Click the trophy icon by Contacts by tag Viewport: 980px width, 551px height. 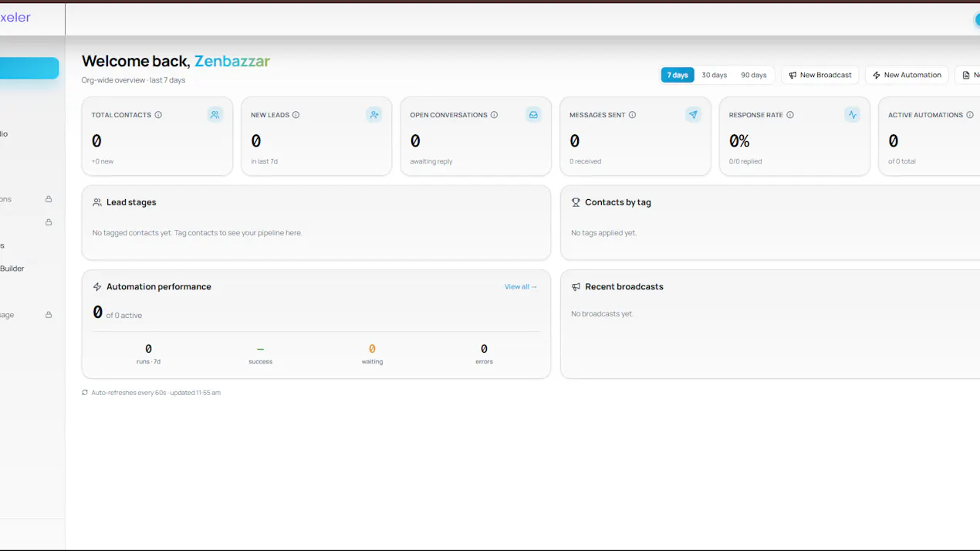tap(576, 202)
